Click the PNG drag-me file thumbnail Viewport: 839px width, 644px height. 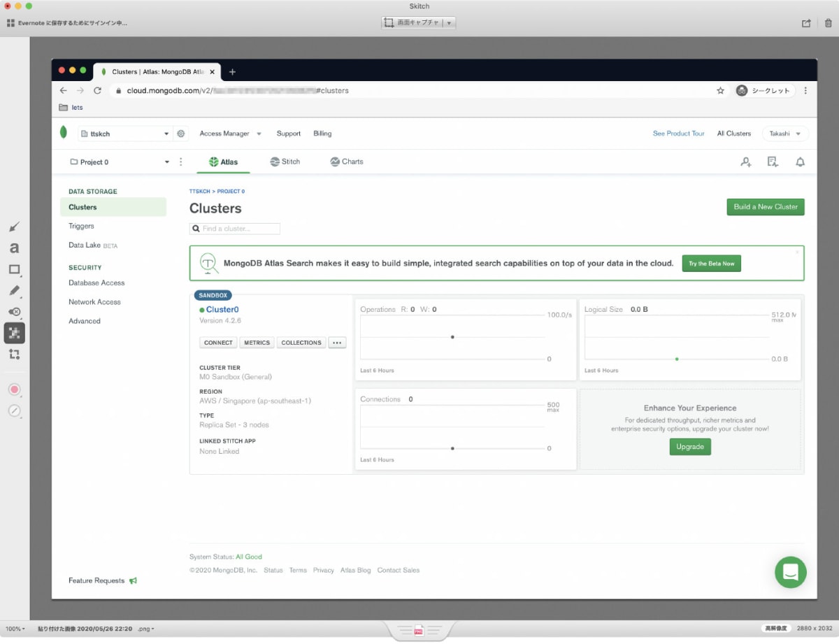(x=419, y=631)
